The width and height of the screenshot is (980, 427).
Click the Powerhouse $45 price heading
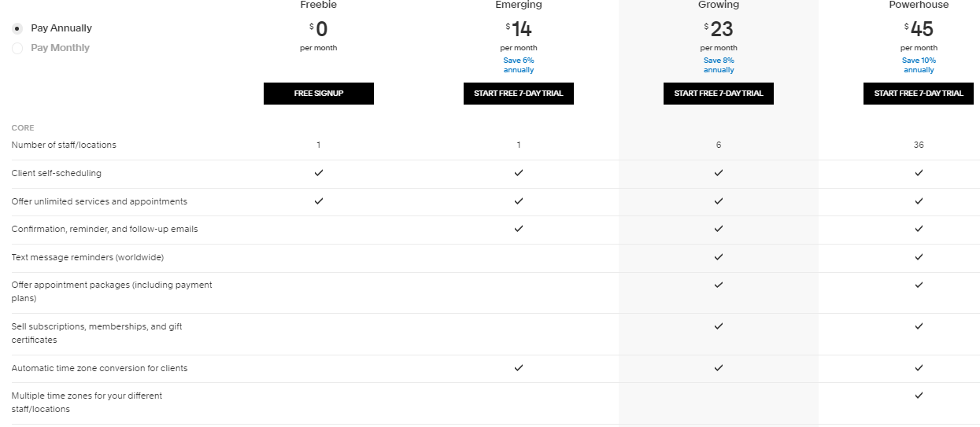(919, 29)
